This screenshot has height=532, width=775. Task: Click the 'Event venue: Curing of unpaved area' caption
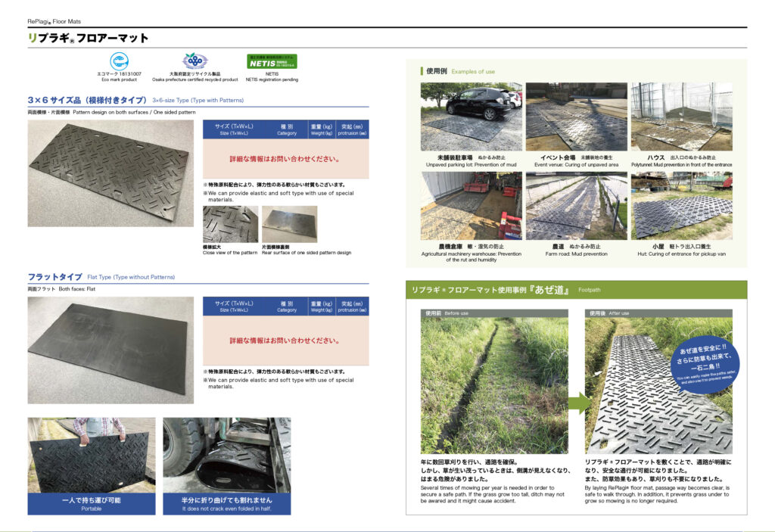(x=576, y=165)
